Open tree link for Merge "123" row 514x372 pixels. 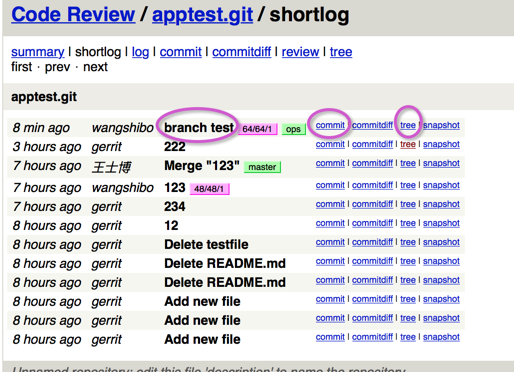[x=408, y=163]
